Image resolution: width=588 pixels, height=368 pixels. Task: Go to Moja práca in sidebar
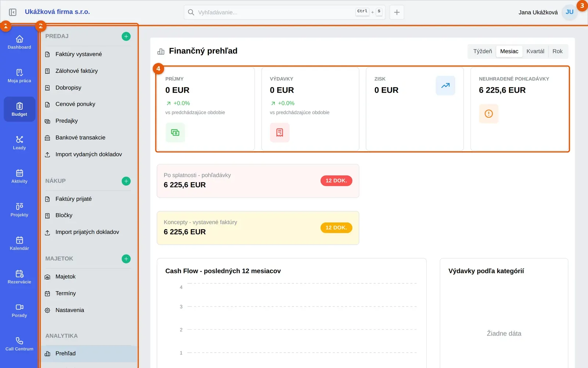[19, 76]
